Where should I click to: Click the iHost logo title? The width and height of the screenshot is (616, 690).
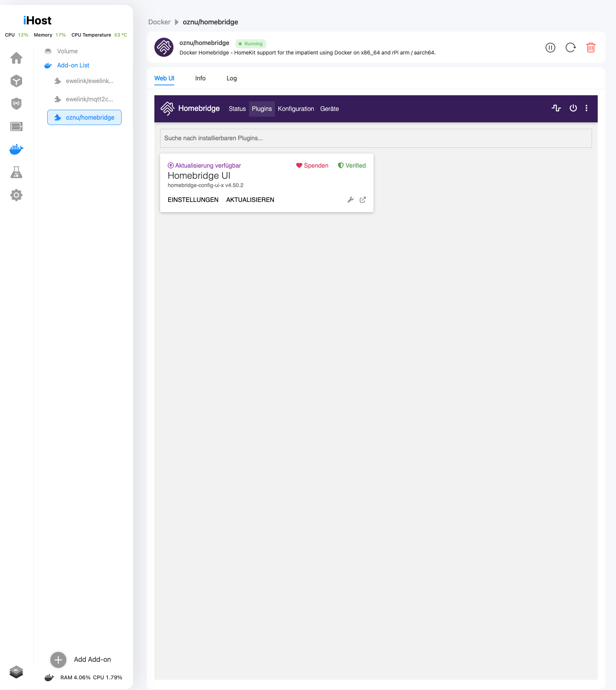click(37, 21)
